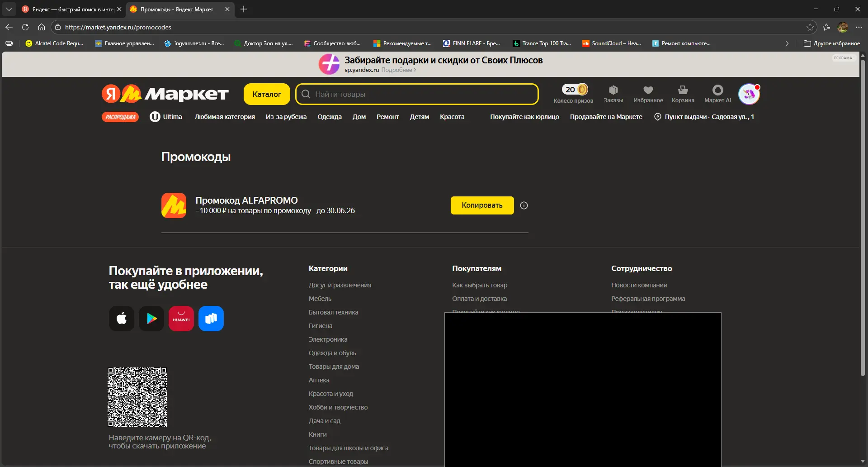This screenshot has height=467, width=868.
Task: Open the Одежда category
Action: [x=330, y=117]
